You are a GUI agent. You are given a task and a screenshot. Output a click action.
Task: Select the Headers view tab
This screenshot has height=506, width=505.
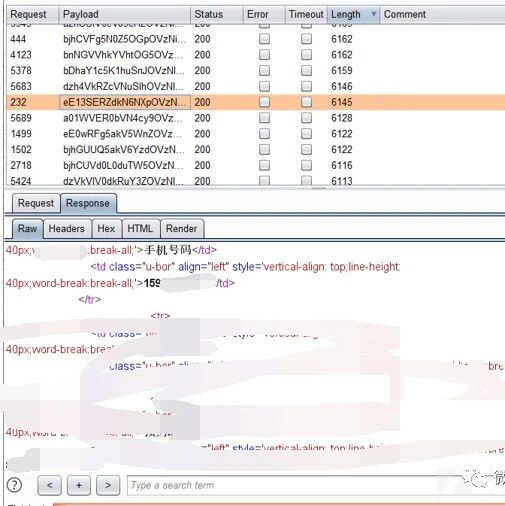click(67, 229)
